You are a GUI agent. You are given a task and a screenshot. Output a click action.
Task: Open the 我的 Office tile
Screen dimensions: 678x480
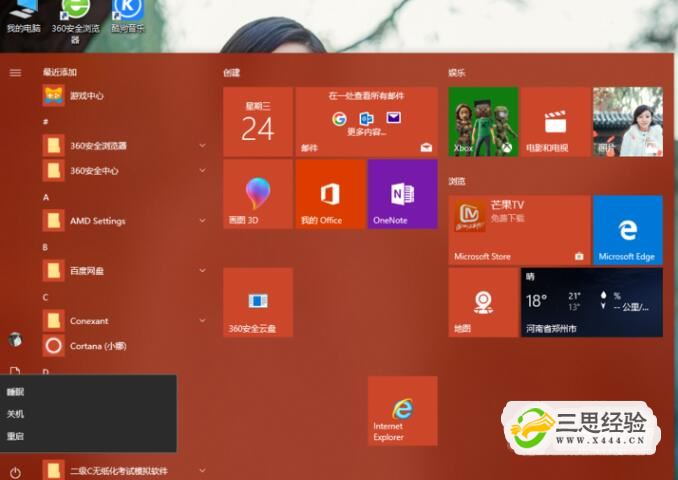coord(330,194)
